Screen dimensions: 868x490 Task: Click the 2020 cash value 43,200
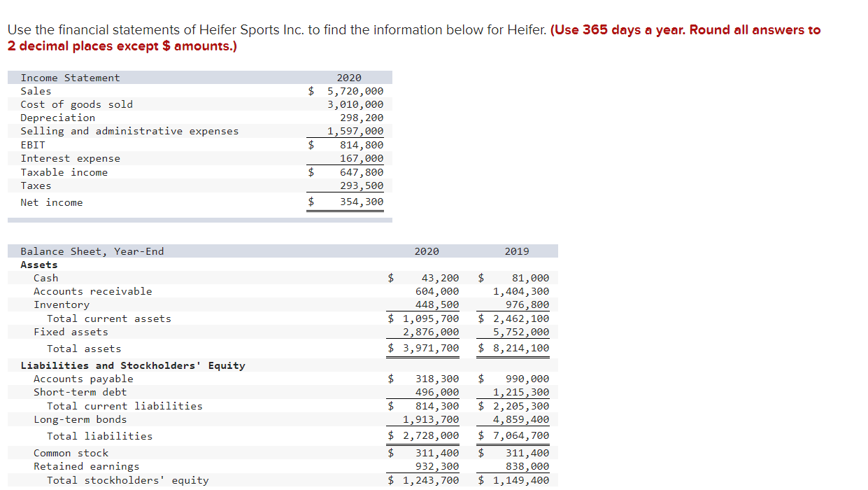(440, 278)
